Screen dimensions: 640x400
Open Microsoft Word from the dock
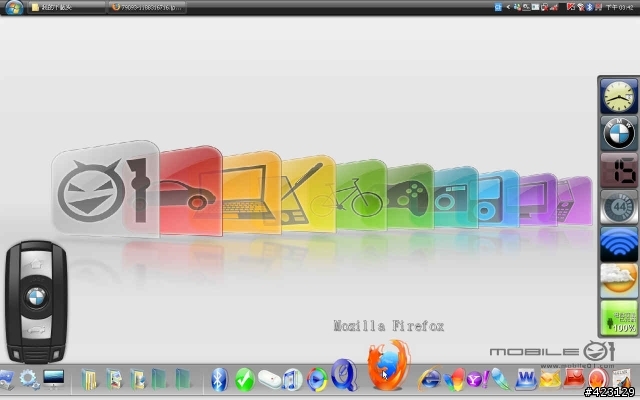[x=526, y=379]
